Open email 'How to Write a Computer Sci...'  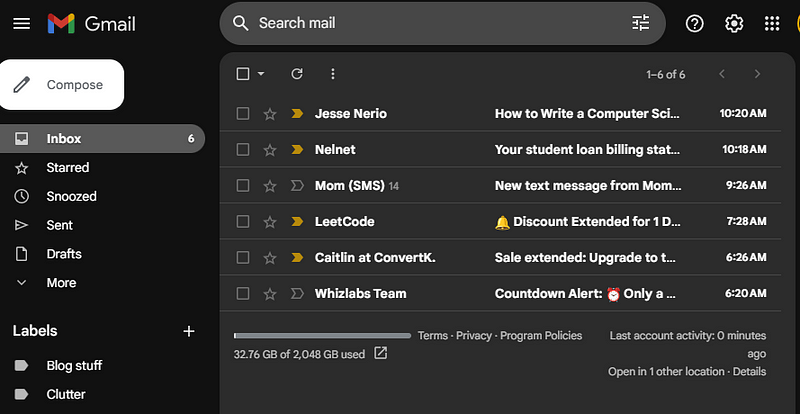[587, 113]
